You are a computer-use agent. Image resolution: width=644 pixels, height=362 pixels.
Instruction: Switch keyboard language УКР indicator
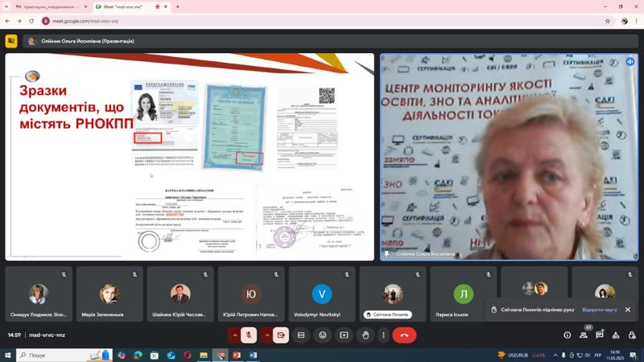pos(597,355)
